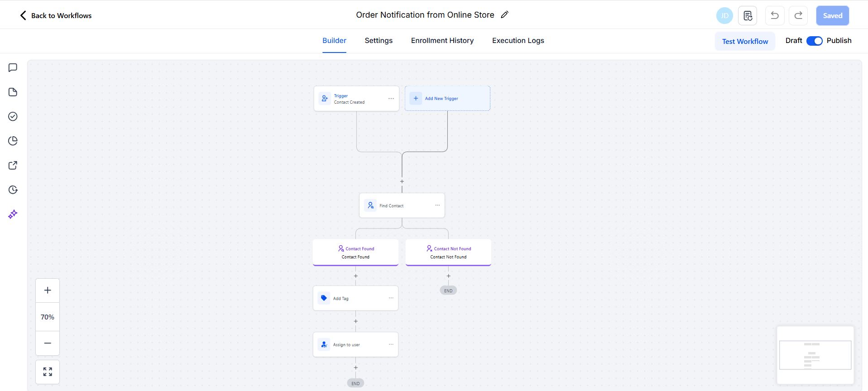
Task: Zoom in the canvas with plus button
Action: [48, 291]
